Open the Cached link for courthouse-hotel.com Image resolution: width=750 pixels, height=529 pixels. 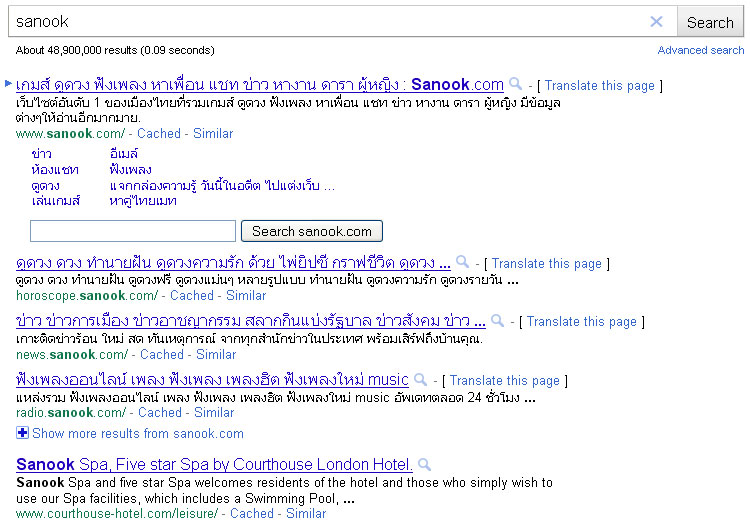point(252,513)
